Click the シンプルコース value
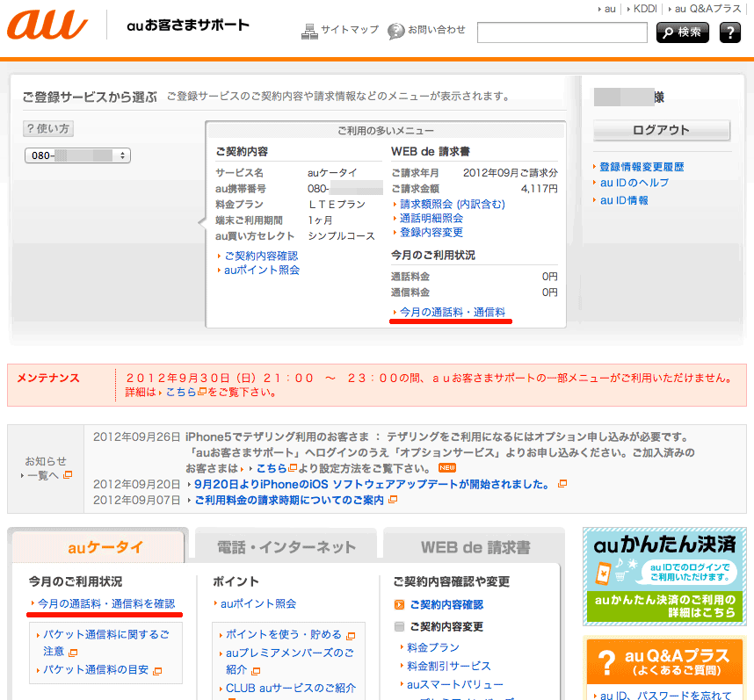This screenshot has height=700, width=754. point(341,236)
